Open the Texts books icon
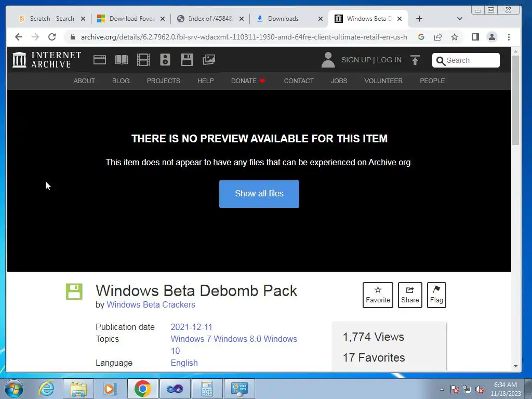The width and height of the screenshot is (532, 399). pyautogui.click(x=122, y=60)
